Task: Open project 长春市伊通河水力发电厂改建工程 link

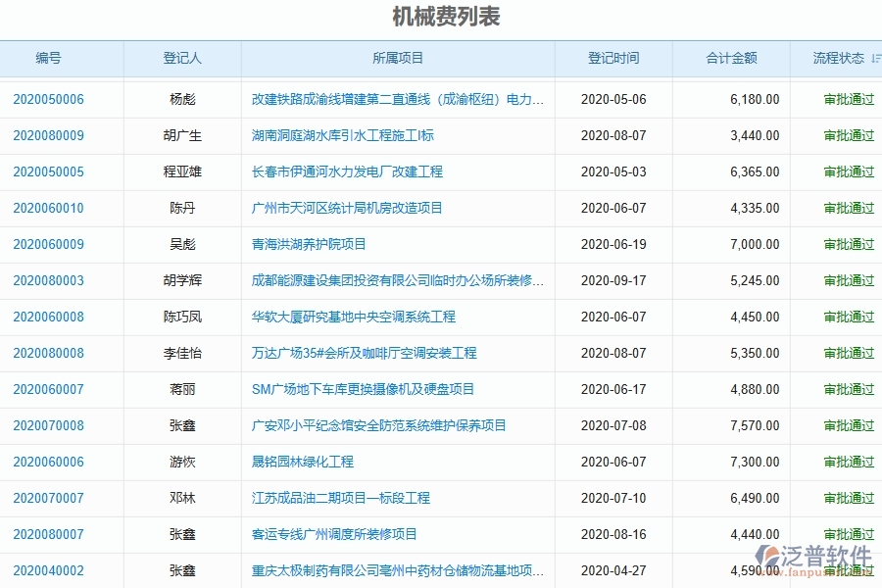Action: (x=345, y=171)
